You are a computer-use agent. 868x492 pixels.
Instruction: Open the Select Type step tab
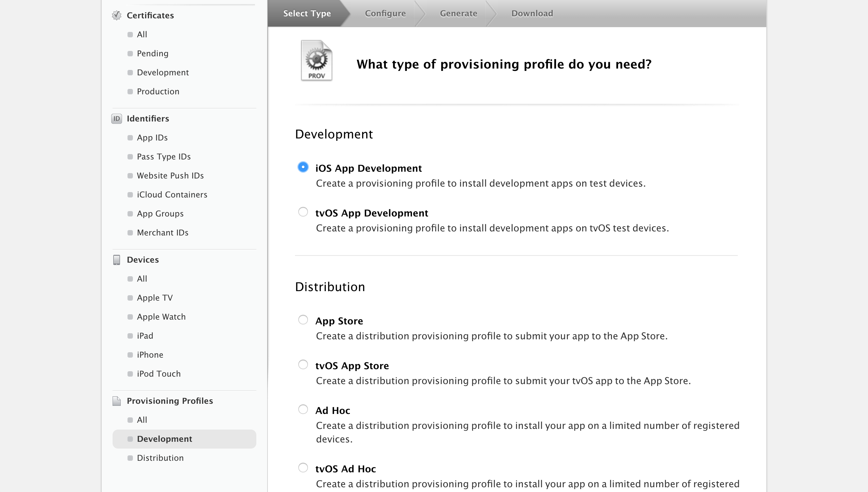click(x=307, y=13)
